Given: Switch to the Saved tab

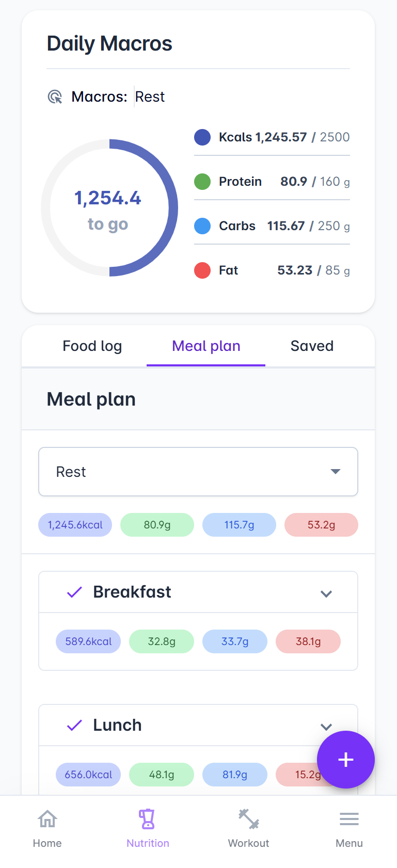Looking at the screenshot, I should pyautogui.click(x=312, y=346).
